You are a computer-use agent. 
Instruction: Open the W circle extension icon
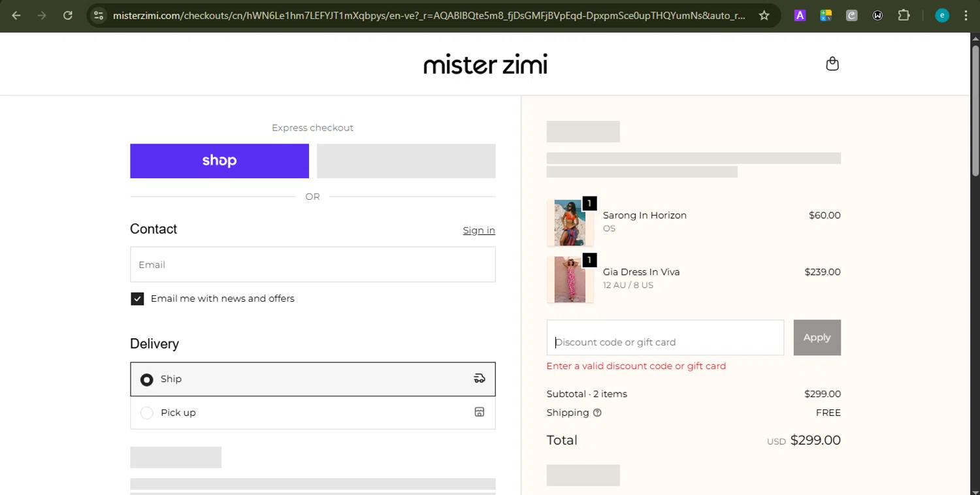point(878,16)
